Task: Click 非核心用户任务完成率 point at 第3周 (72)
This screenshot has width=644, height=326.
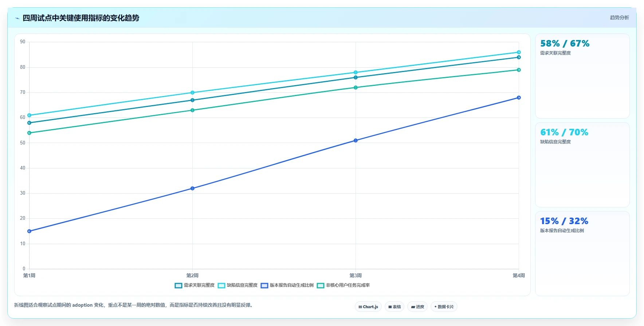Action: pos(356,88)
